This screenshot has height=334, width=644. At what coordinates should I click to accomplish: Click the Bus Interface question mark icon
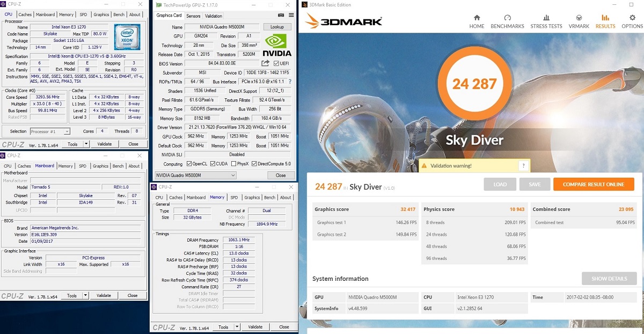(290, 82)
